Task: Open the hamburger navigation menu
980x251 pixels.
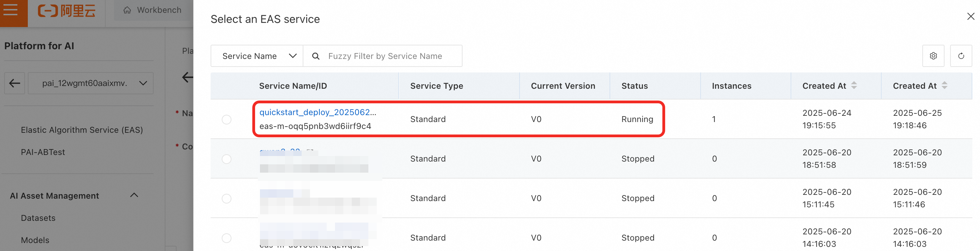Action: [11, 10]
